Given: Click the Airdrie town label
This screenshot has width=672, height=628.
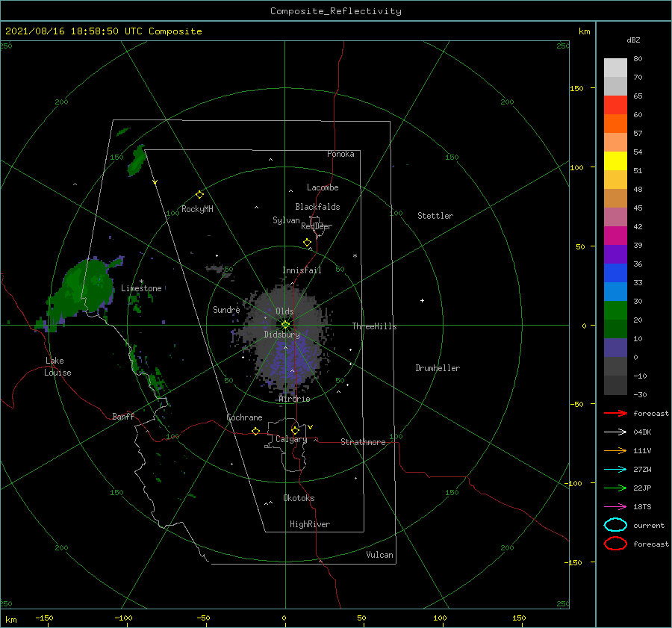Looking at the screenshot, I should [x=294, y=399].
